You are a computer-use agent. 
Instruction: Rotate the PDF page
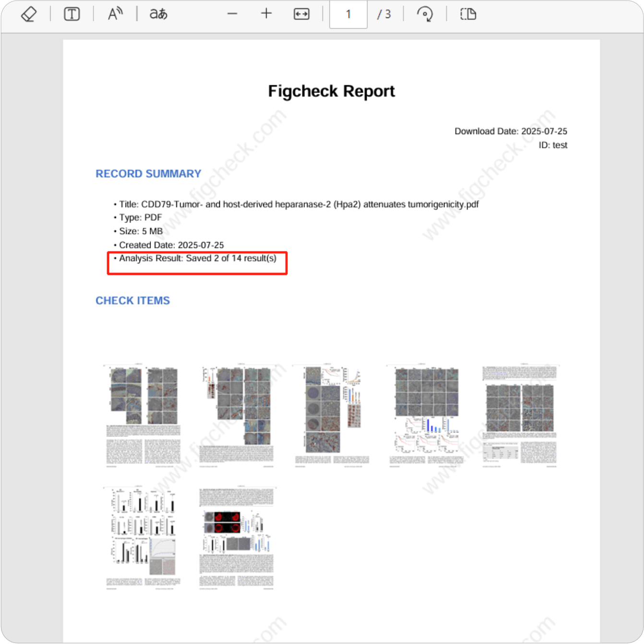click(x=425, y=14)
